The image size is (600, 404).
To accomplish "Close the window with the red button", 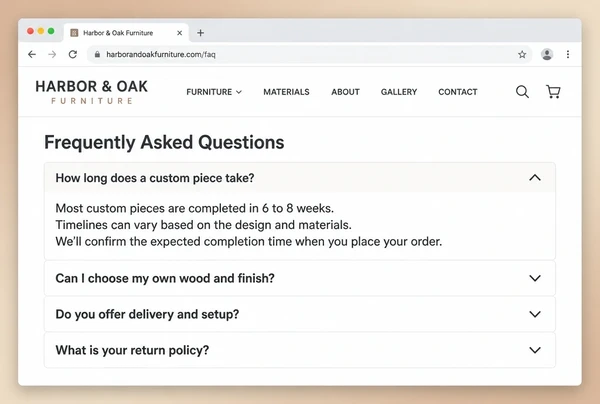I will 30,31.
